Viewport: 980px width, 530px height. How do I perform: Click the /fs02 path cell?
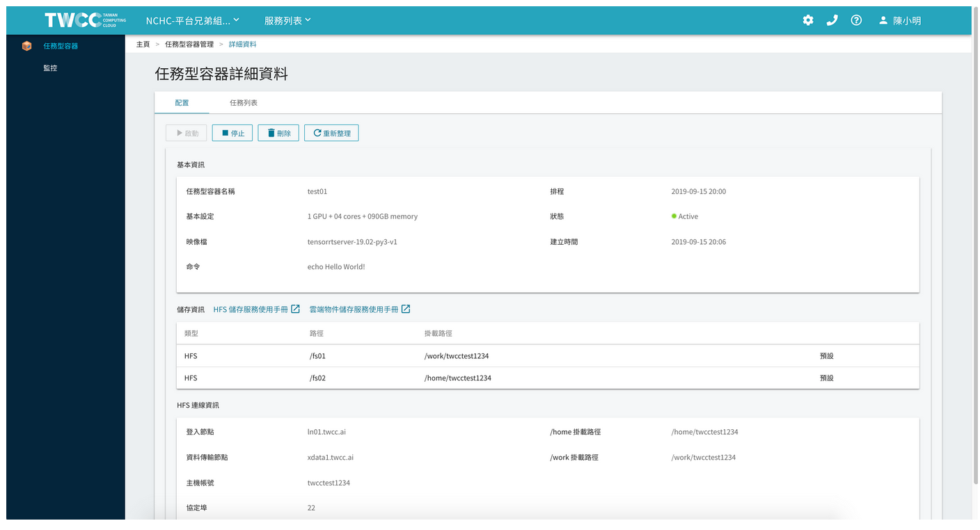pyautogui.click(x=317, y=378)
